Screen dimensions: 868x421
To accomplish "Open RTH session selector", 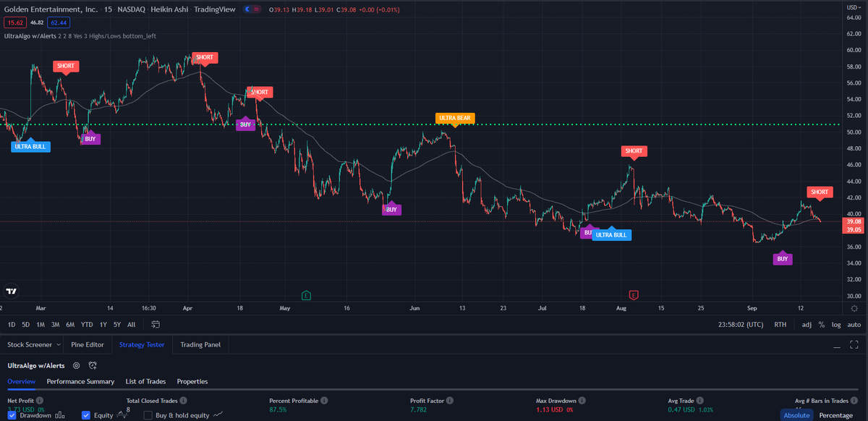I will [x=780, y=325].
